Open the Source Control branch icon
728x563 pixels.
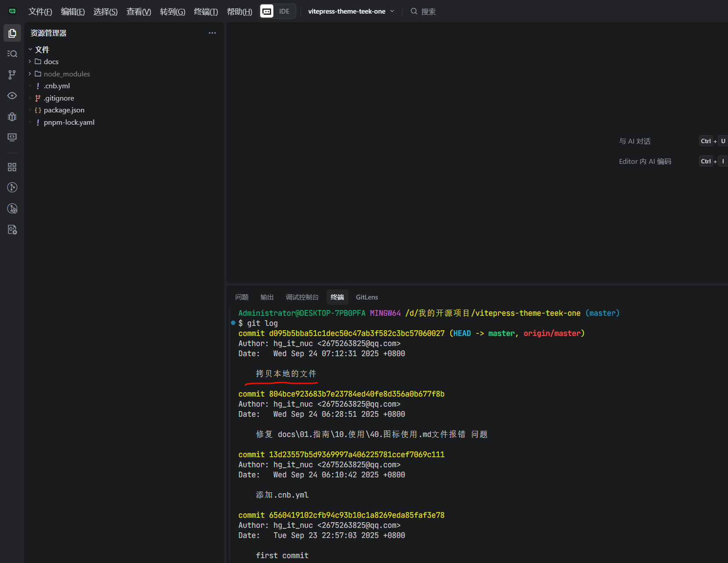[12, 75]
